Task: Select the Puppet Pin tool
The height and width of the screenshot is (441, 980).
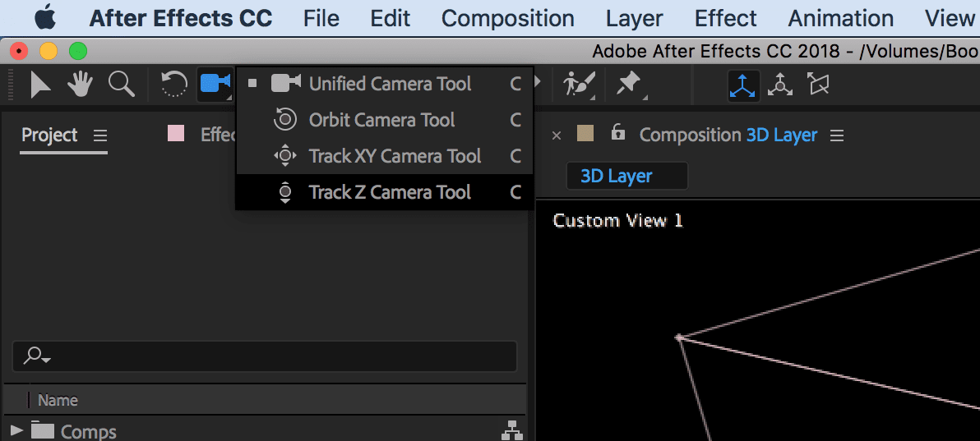Action: pyautogui.click(x=628, y=84)
